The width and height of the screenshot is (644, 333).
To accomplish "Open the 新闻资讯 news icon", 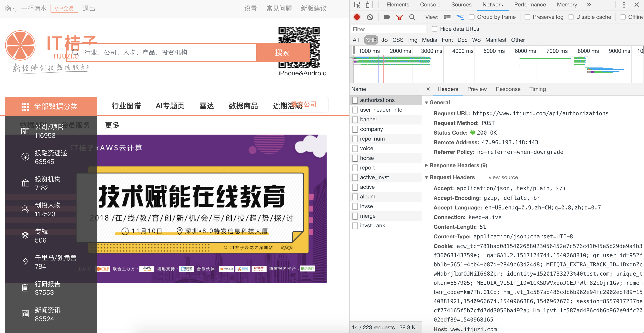I will [25, 314].
